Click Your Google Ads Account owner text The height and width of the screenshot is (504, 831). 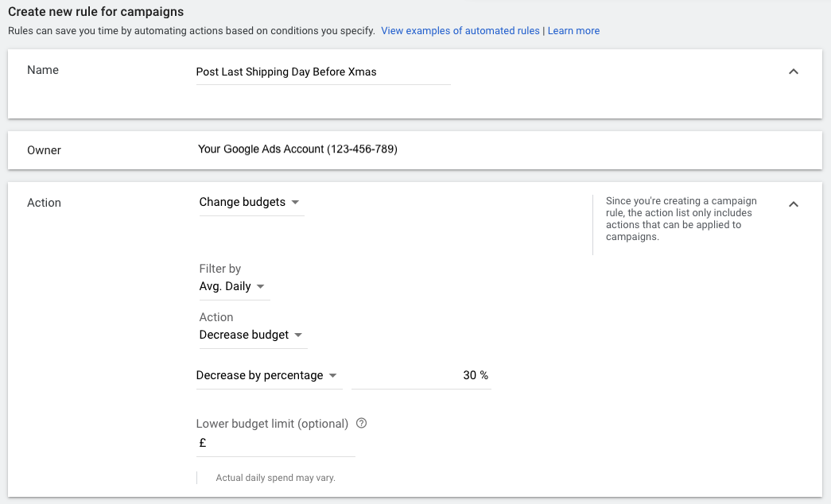pos(297,149)
